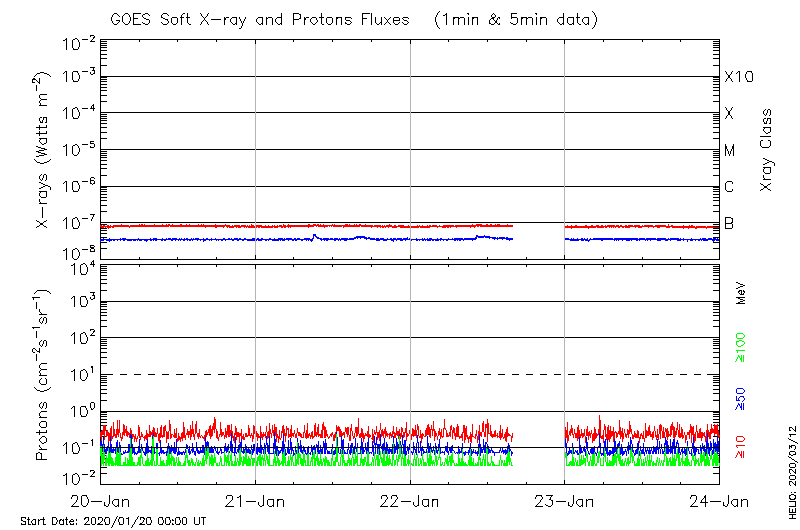Click the blue ≥50 MeV legend label
Viewport: 800px width, 530px height.
tap(742, 397)
